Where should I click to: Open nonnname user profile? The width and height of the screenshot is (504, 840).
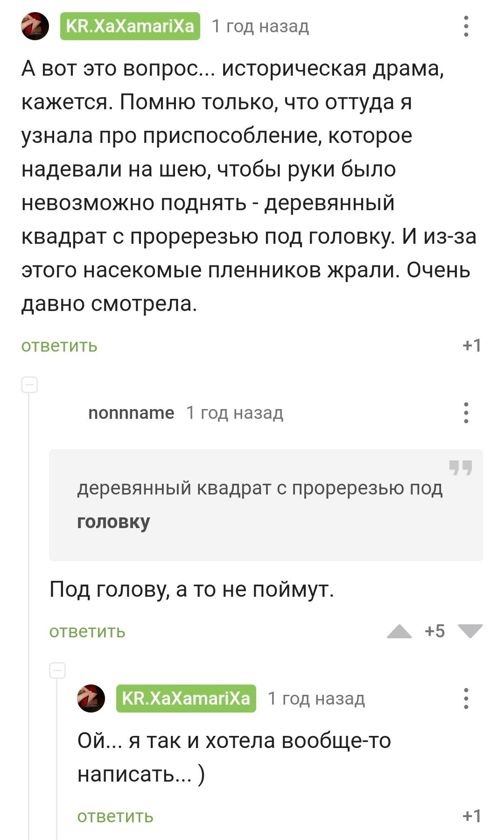(131, 413)
